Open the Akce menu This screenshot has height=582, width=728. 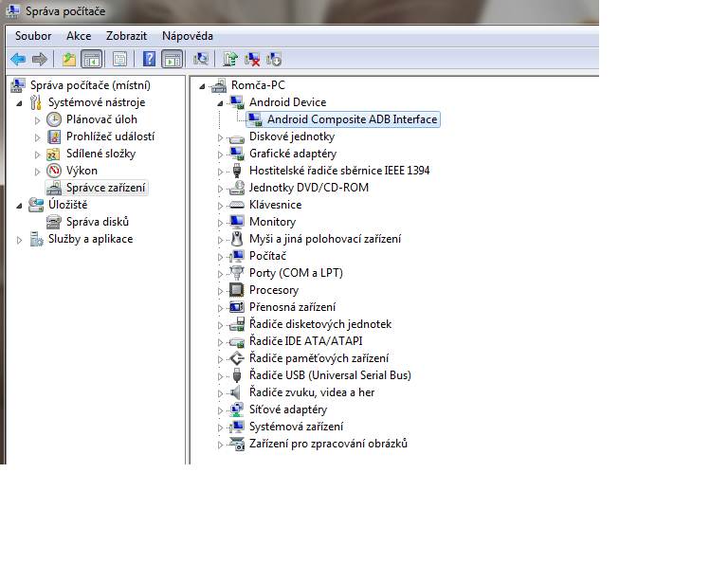[x=79, y=36]
